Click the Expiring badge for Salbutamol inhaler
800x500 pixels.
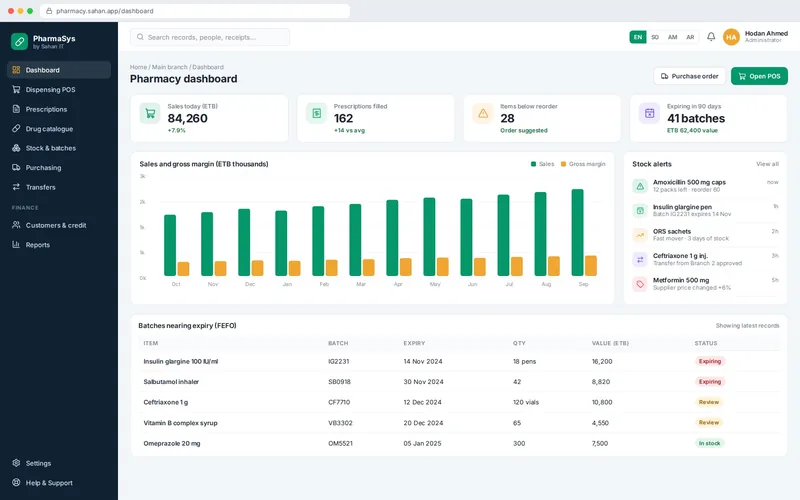click(x=710, y=381)
